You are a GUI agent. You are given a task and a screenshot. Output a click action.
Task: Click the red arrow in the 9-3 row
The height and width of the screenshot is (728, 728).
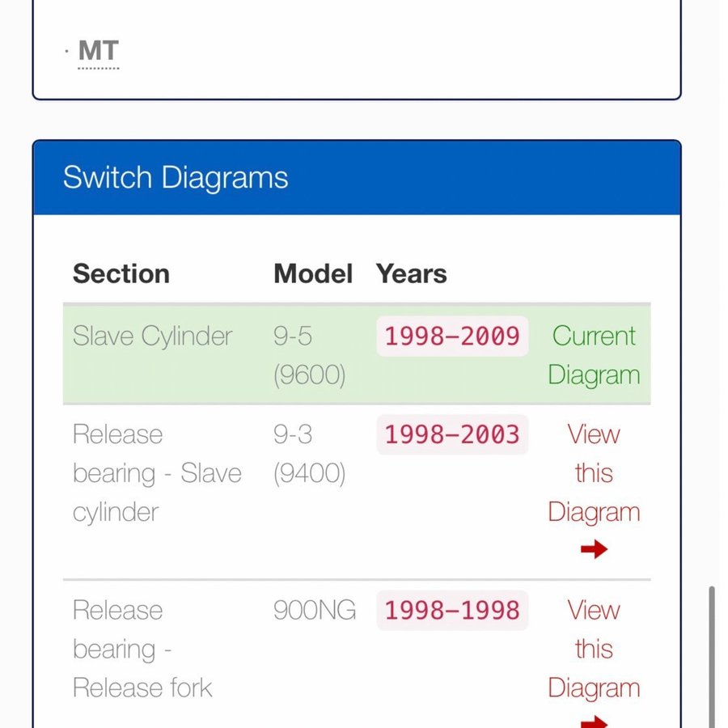594,550
